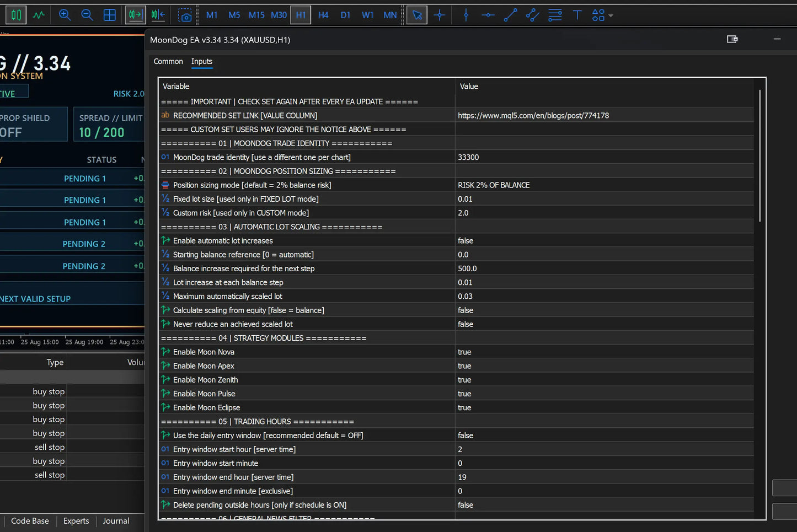This screenshot has height=532, width=797.
Task: Switch timeframe to M1
Action: (212, 15)
